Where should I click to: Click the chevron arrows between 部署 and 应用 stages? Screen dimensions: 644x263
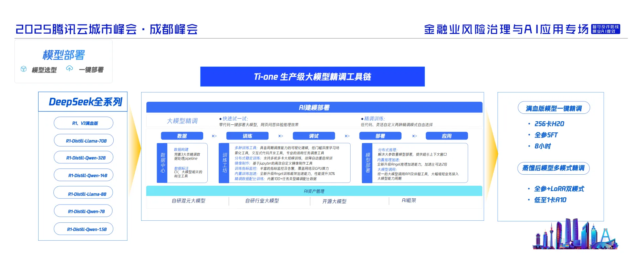pos(415,136)
